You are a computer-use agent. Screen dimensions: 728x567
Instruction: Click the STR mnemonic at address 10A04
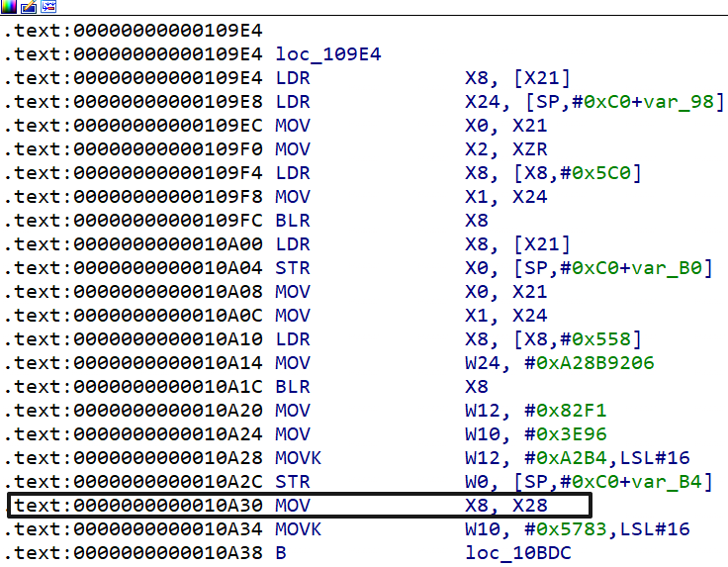click(x=293, y=268)
